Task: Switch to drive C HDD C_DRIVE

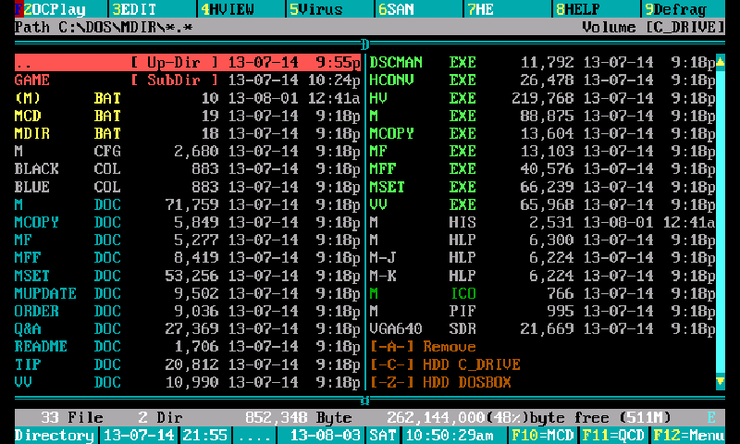Action: click(x=445, y=364)
